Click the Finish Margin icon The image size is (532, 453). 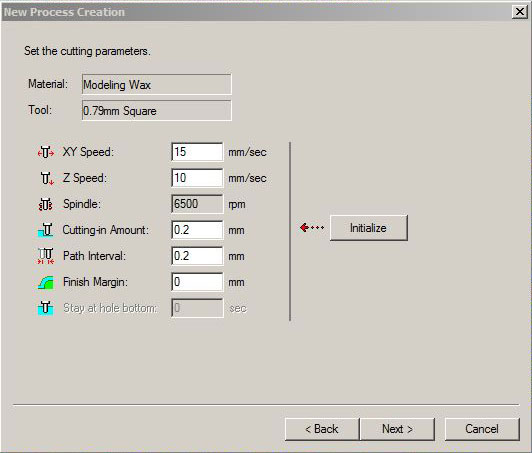(46, 282)
